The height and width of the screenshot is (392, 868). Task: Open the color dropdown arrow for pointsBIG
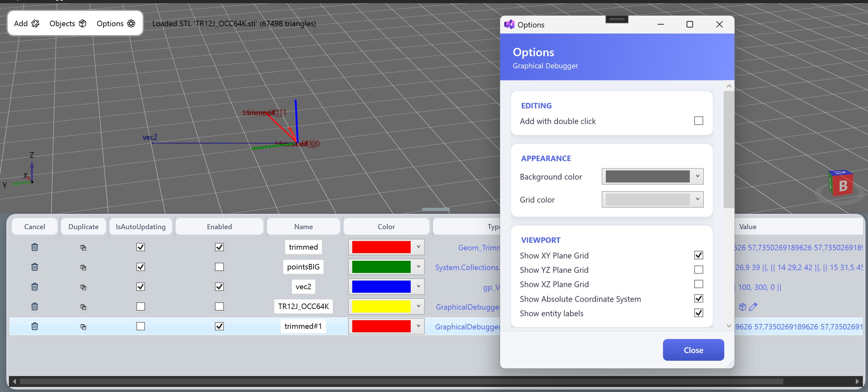point(418,267)
